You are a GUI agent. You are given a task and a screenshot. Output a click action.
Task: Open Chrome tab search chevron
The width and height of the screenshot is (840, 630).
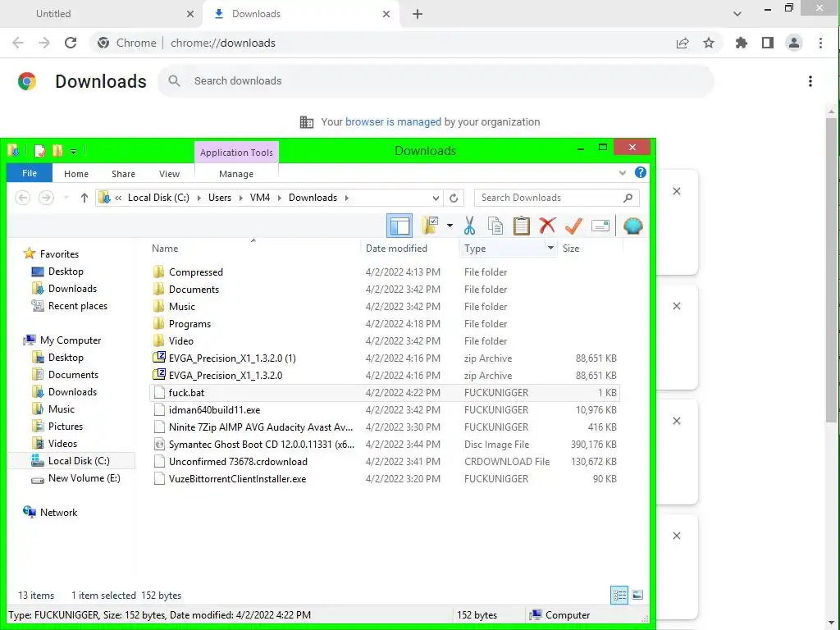pyautogui.click(x=737, y=14)
